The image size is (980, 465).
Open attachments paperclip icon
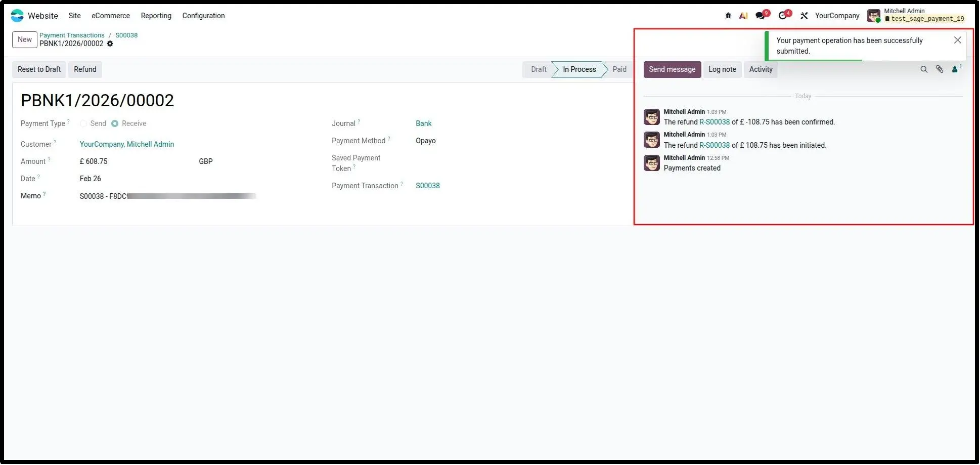940,69
